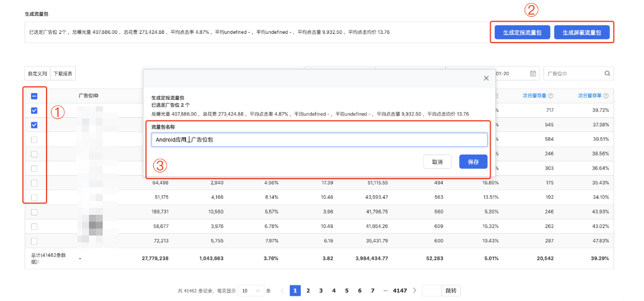Go to pagination page 2
Image resolution: width=644 pixels, height=301 pixels.
click(x=308, y=290)
